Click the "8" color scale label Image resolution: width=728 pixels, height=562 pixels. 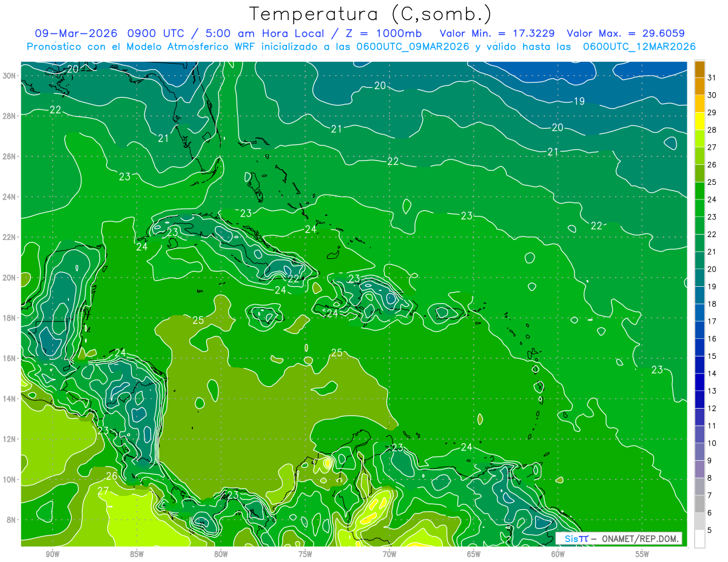[x=710, y=478]
